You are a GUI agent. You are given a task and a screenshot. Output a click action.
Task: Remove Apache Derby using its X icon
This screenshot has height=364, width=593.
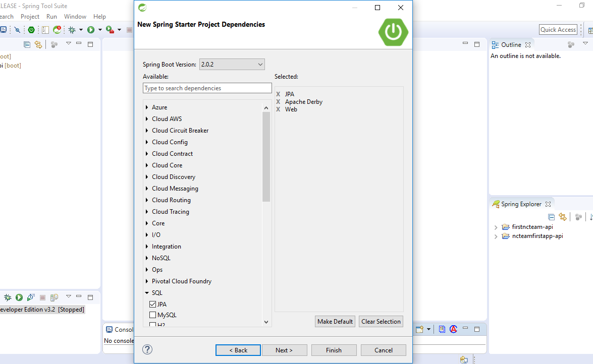click(278, 101)
